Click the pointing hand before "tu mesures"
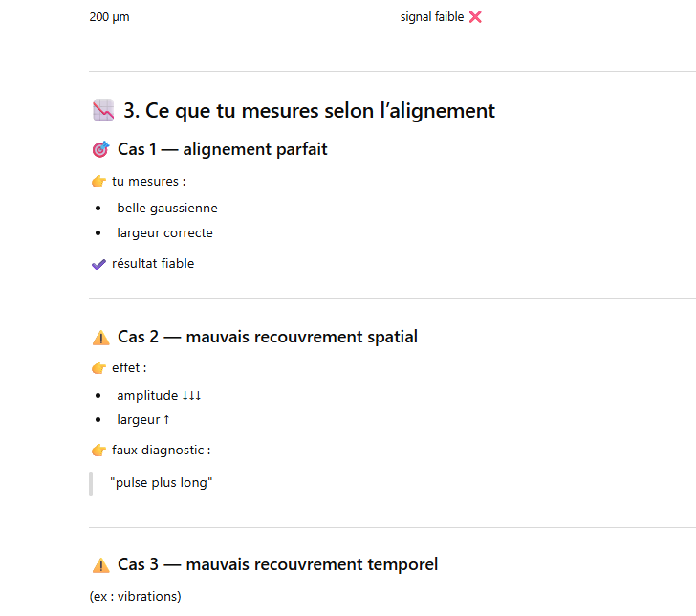This screenshot has height=616, width=696. click(98, 182)
